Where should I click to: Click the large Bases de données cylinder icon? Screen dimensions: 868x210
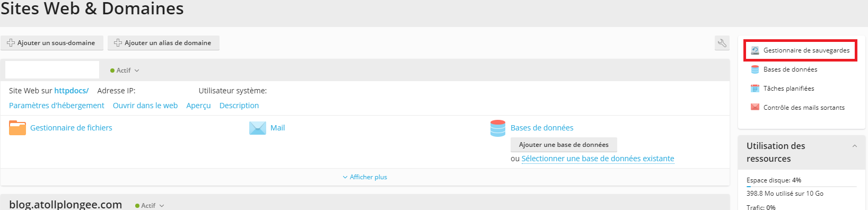coord(498,128)
